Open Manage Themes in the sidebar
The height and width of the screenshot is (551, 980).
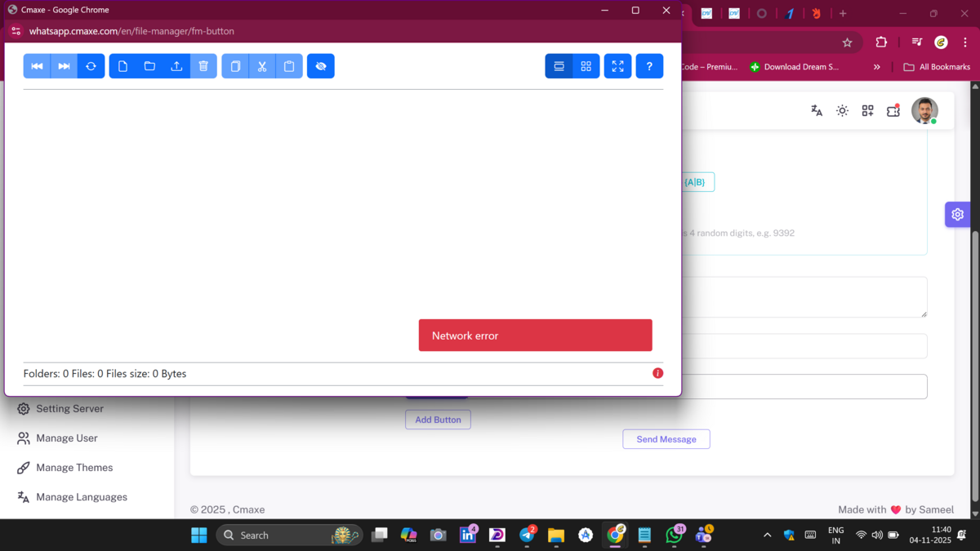coord(74,468)
